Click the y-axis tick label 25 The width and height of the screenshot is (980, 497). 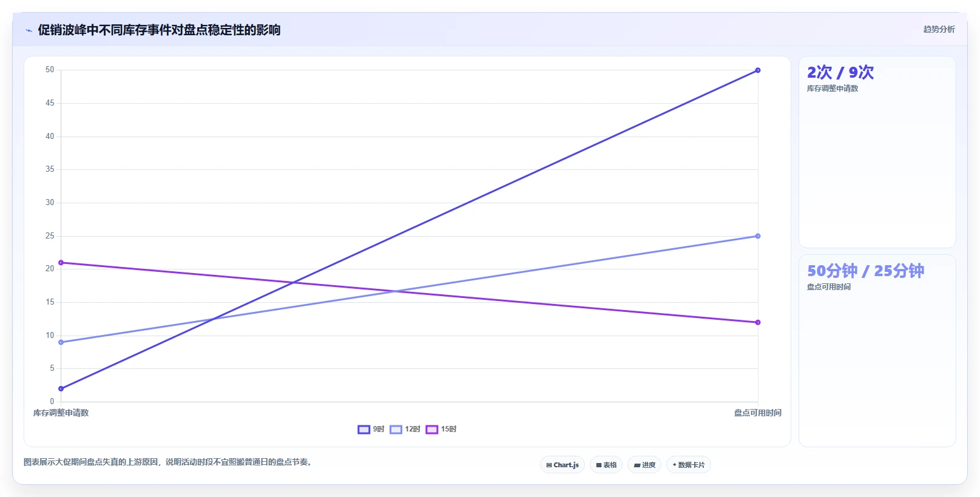click(50, 235)
